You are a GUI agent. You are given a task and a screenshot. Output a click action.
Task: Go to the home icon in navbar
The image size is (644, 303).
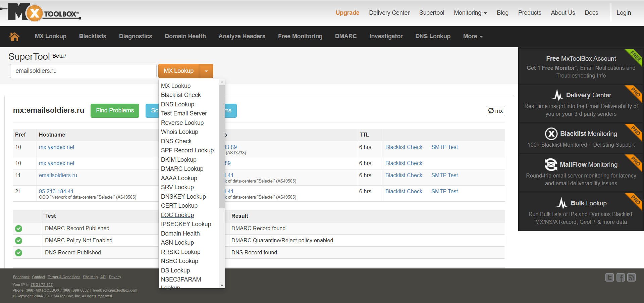pos(14,36)
